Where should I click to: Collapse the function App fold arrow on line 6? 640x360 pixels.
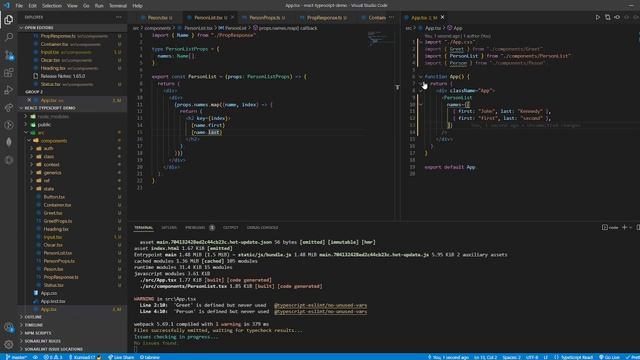pyautogui.click(x=420, y=77)
